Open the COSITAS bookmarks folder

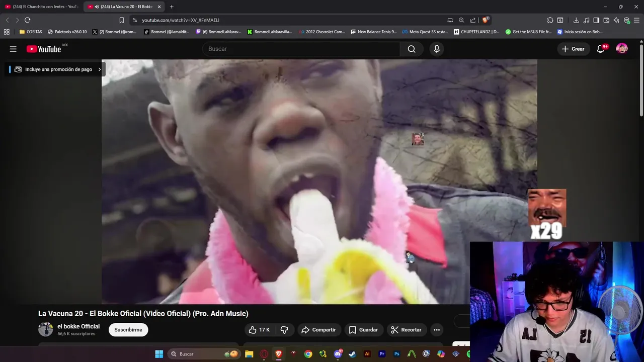click(x=31, y=32)
